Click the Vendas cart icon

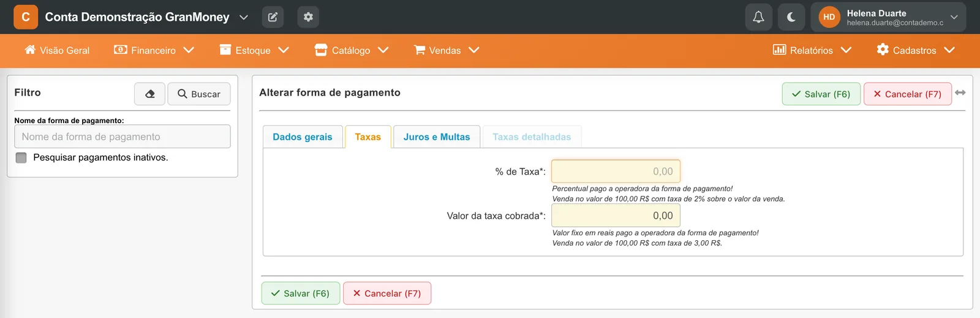point(420,50)
